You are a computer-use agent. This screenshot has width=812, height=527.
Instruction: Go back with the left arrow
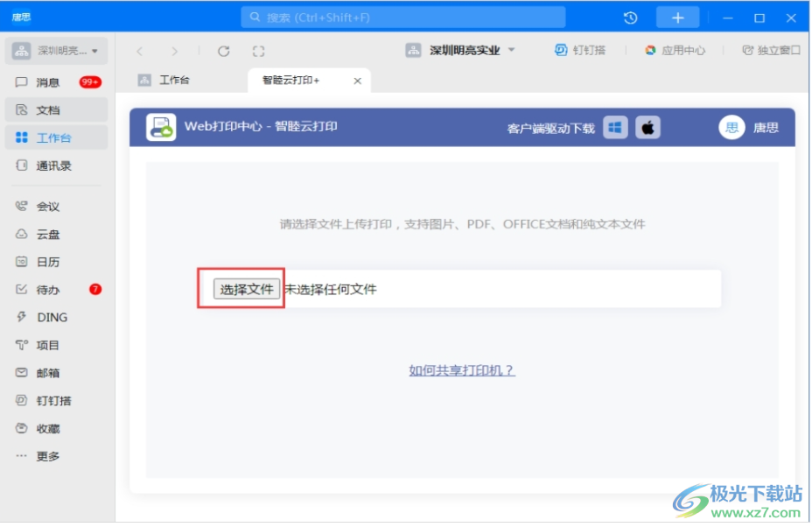coord(140,52)
